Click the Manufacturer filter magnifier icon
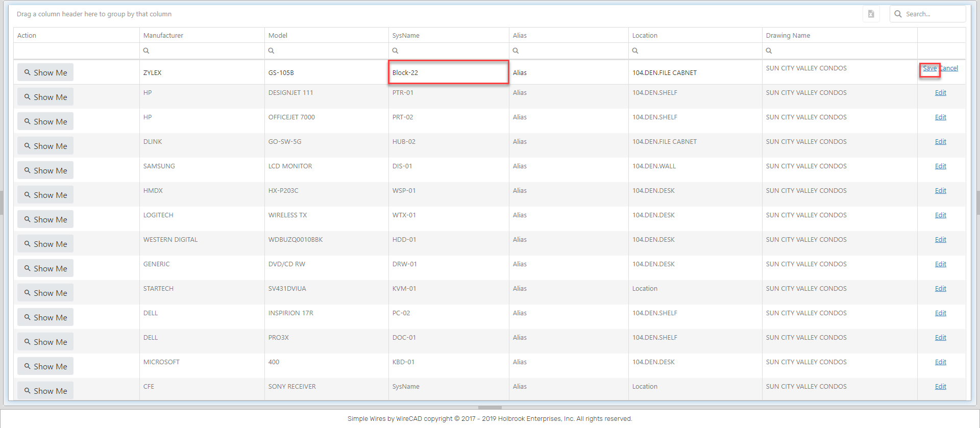The width and height of the screenshot is (980, 428). click(x=146, y=51)
